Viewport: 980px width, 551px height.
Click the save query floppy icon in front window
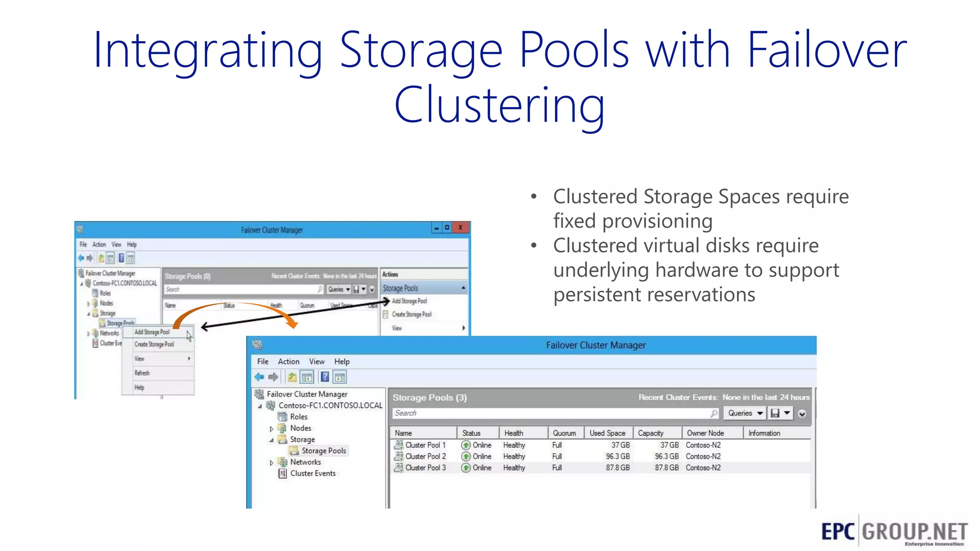coord(775,413)
